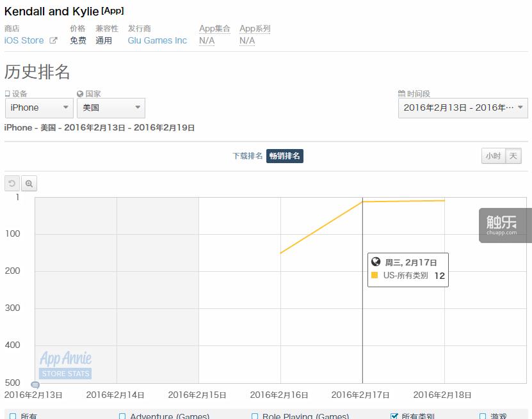Viewport: 532px width, 419px height.
Task: Click the comment bubble icon at chart origin
Action: click(x=35, y=384)
